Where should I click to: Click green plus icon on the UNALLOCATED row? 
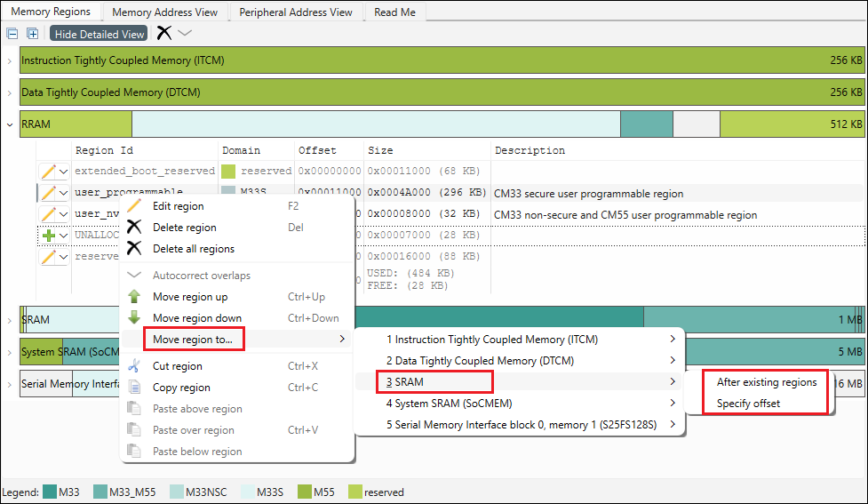[49, 236]
